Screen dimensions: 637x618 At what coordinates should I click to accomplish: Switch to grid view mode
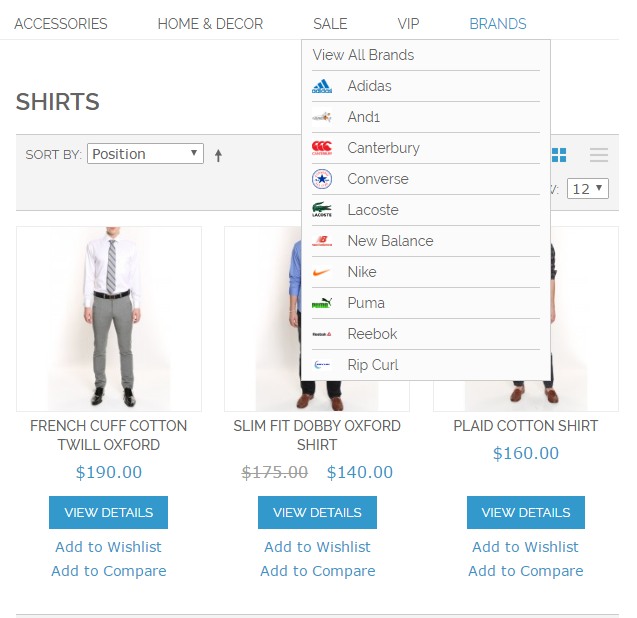click(x=559, y=155)
